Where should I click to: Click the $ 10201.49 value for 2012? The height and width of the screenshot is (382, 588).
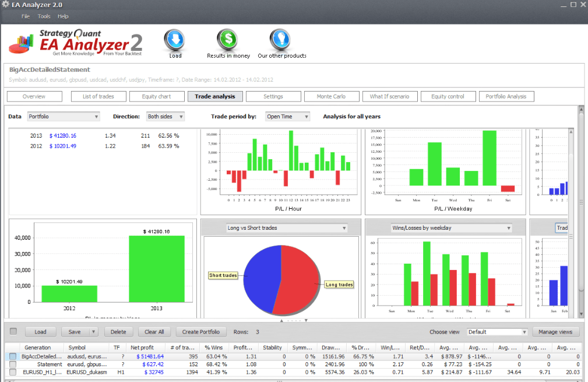[62, 146]
